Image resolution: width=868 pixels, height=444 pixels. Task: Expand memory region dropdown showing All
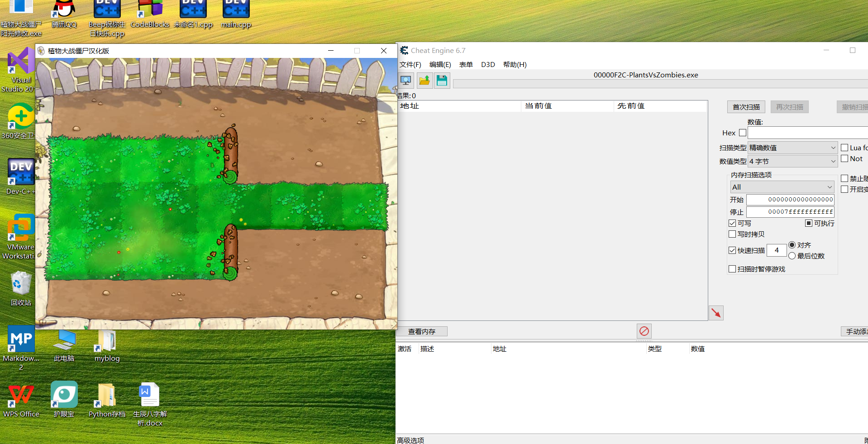(782, 187)
